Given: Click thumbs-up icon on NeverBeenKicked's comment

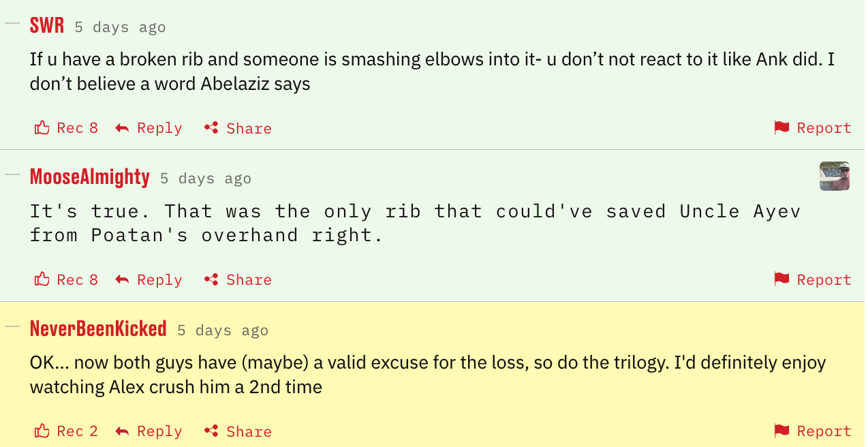Looking at the screenshot, I should click(x=42, y=431).
